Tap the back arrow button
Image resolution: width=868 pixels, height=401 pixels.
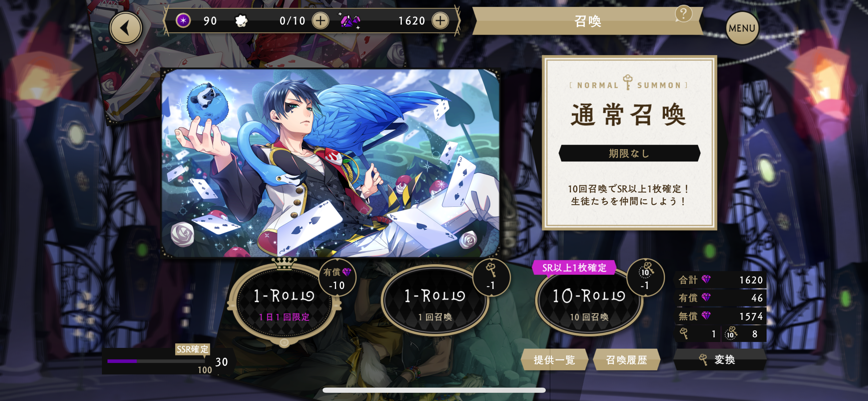126,28
